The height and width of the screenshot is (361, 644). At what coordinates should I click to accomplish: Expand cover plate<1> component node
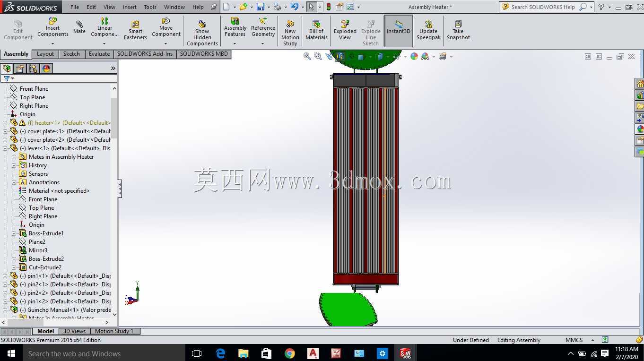5,131
